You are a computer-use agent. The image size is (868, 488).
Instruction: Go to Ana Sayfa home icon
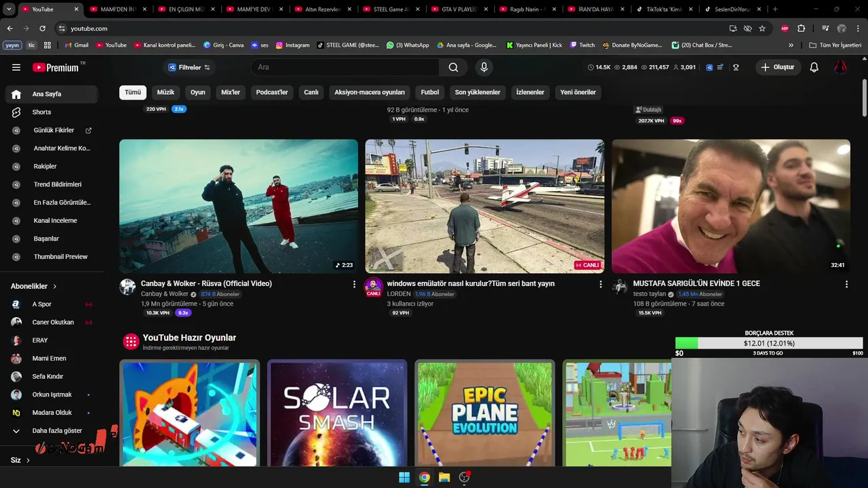click(x=16, y=94)
